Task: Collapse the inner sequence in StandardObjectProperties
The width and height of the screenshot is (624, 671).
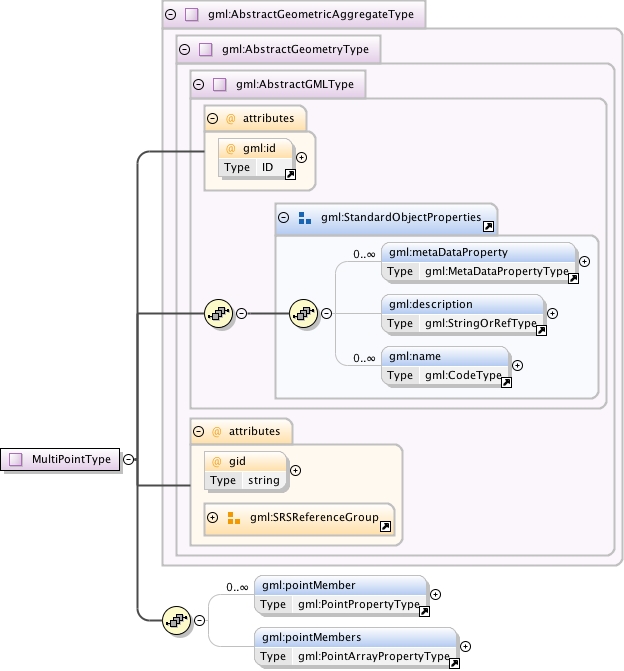Action: click(x=327, y=314)
